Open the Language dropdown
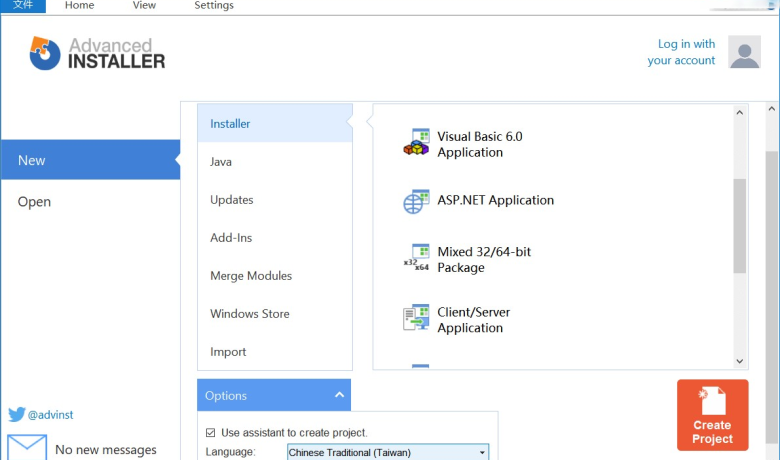780x460 pixels. [x=388, y=453]
